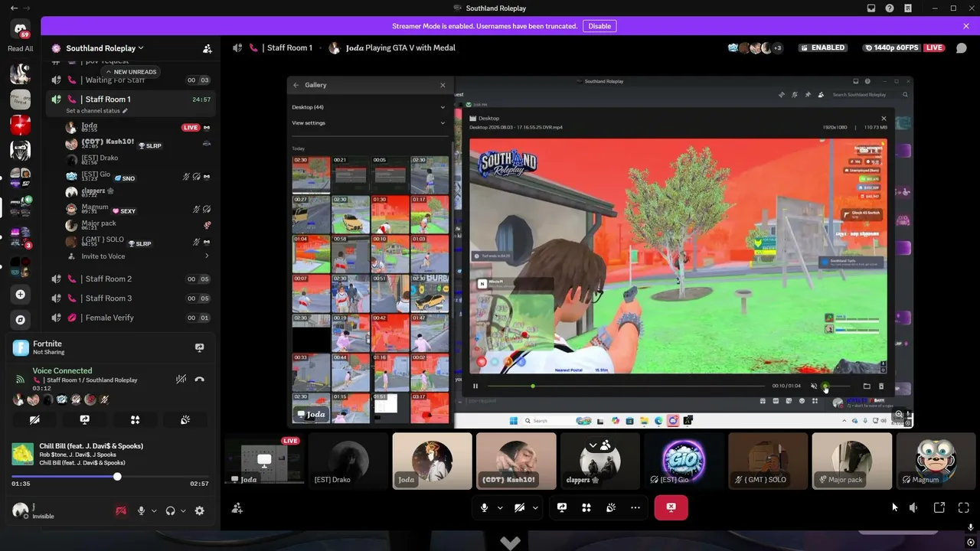Screen dimensions: 980x551
Task: Open the Inbox icon in title bar
Action: [x=871, y=8]
